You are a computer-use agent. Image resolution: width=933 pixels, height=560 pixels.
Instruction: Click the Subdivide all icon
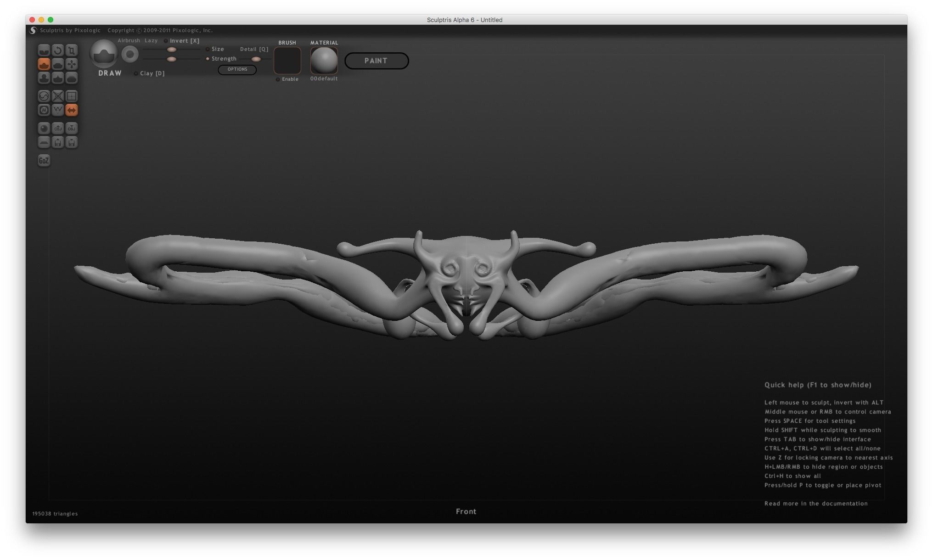pos(72,96)
